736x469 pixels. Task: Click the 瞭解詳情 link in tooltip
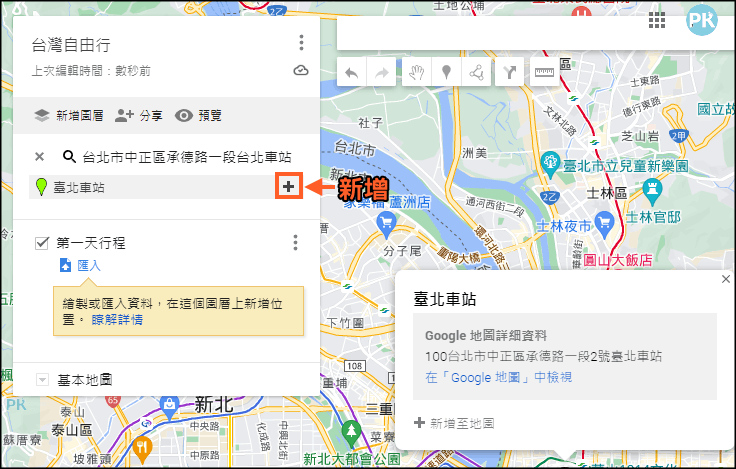point(117,320)
